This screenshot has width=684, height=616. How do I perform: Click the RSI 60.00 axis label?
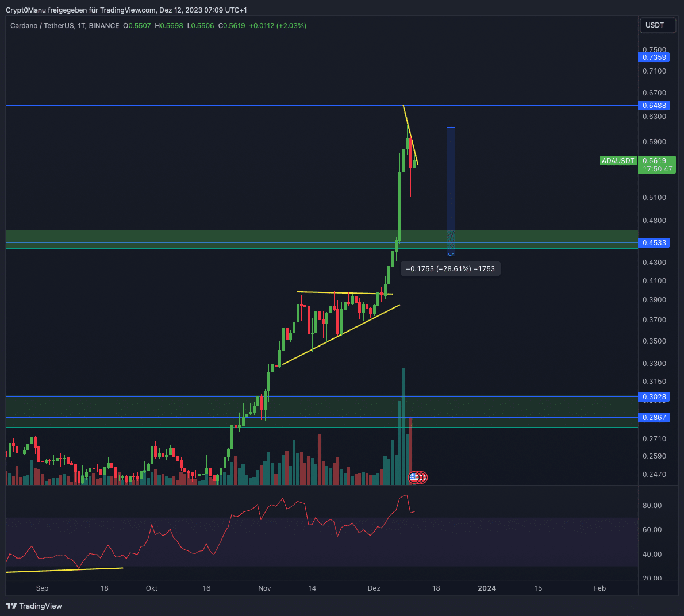(652, 529)
